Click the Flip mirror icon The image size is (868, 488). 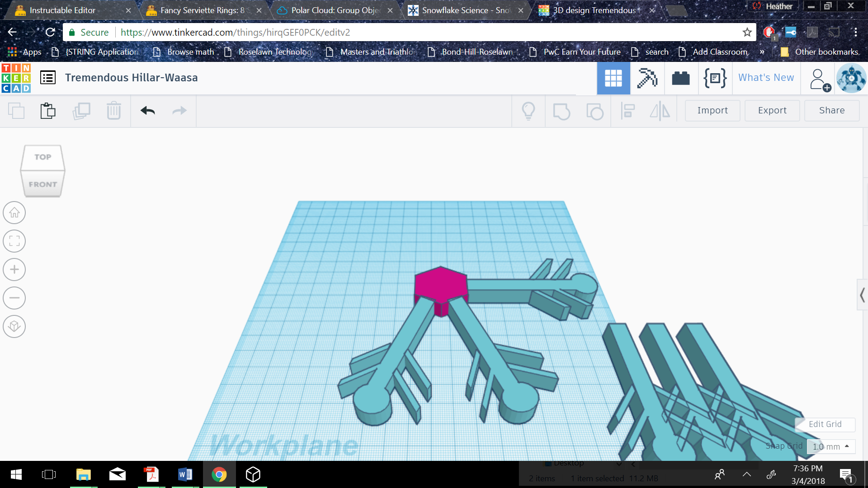(x=660, y=111)
